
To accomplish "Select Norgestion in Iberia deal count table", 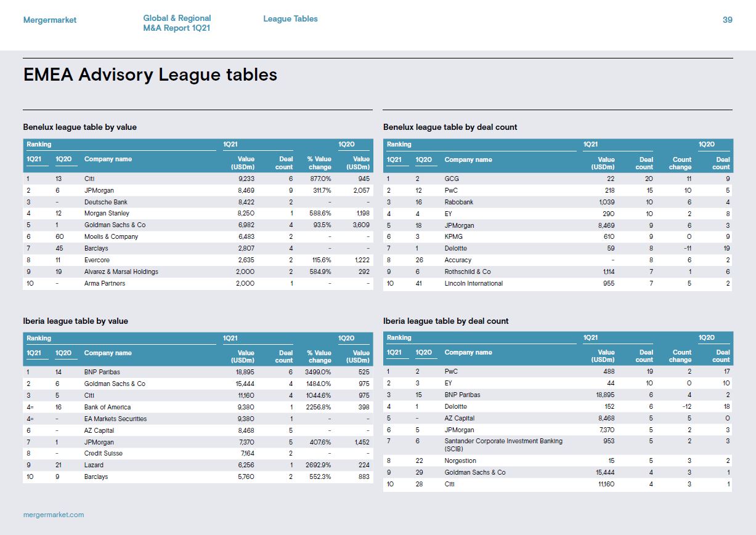I will tap(460, 461).
